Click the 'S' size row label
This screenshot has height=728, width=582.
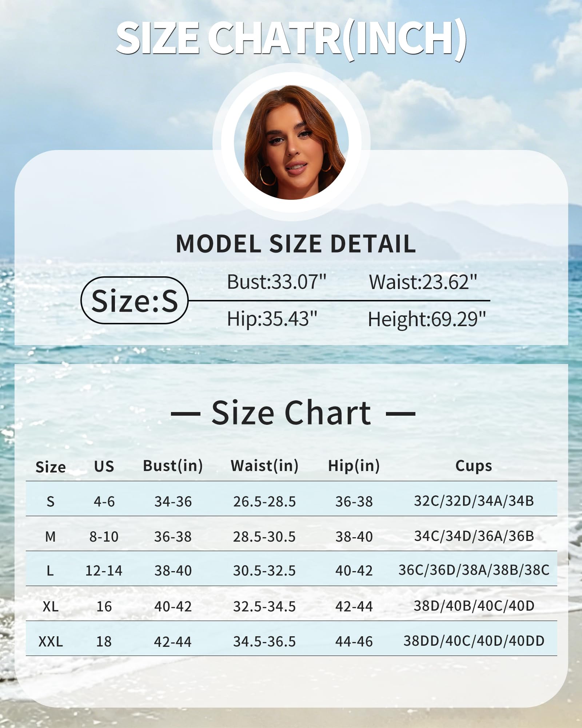51,502
